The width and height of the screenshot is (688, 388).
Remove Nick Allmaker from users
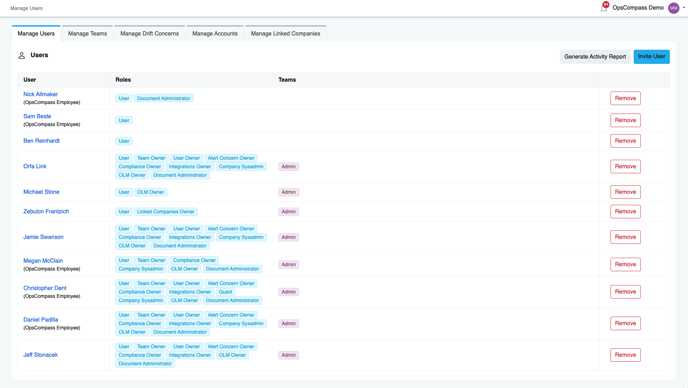(x=625, y=98)
